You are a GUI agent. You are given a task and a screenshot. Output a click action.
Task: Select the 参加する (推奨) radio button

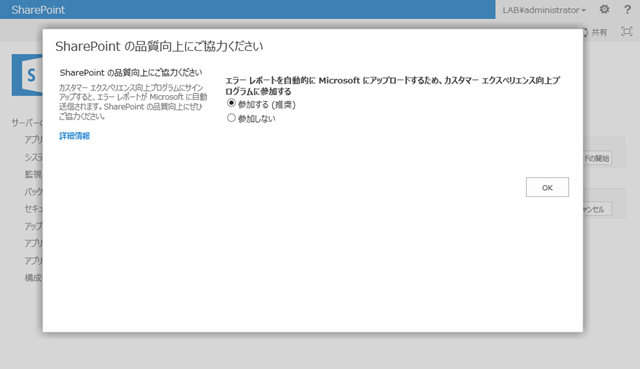[x=231, y=103]
